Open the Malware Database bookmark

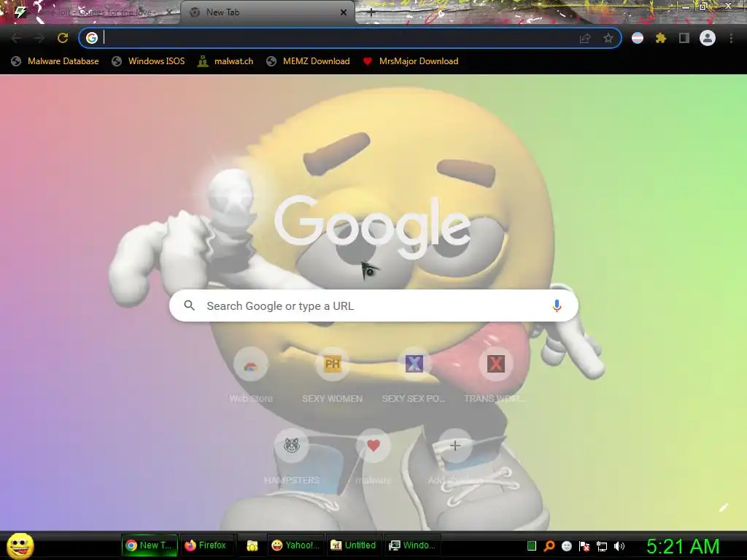[55, 61]
